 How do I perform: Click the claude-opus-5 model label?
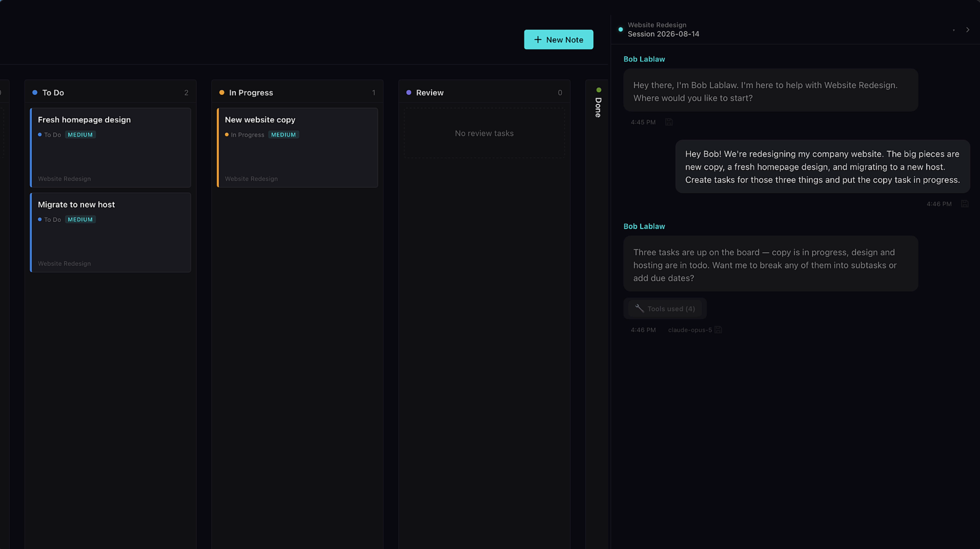(x=690, y=330)
